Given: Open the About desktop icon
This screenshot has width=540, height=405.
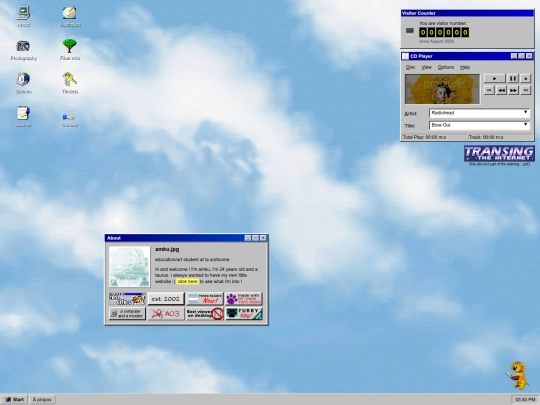Looking at the screenshot, I should (23, 16).
